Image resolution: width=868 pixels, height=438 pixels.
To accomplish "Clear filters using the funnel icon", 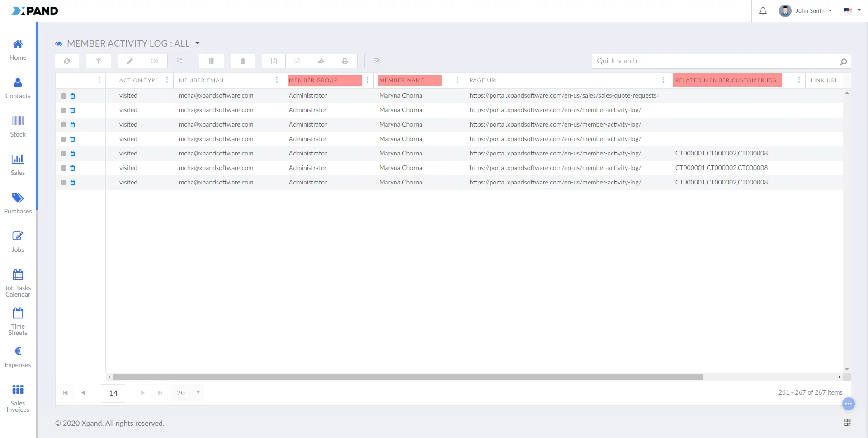I will [x=99, y=61].
